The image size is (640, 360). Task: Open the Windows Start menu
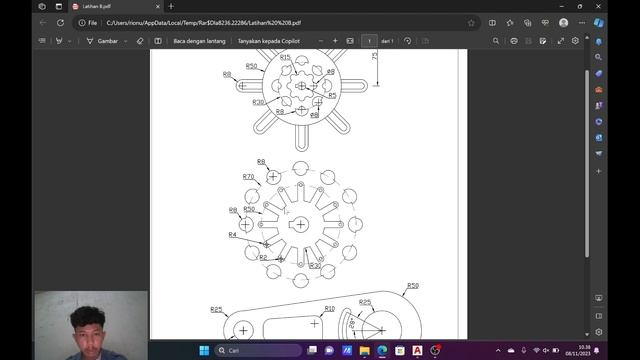click(204, 350)
